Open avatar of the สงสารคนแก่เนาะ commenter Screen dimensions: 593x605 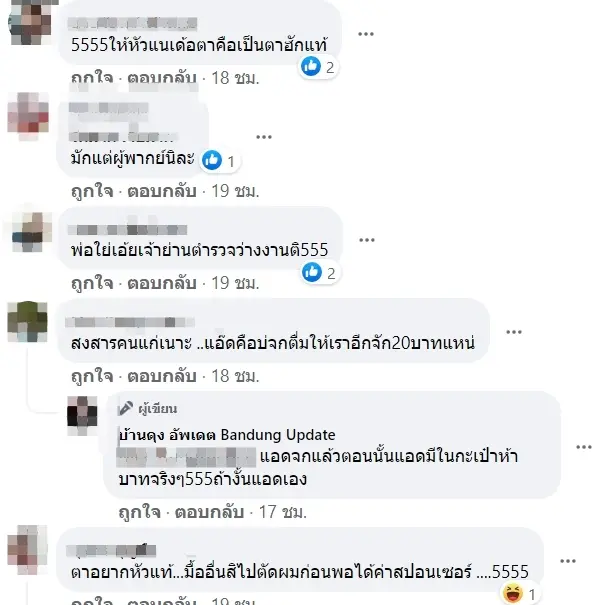click(x=27, y=321)
